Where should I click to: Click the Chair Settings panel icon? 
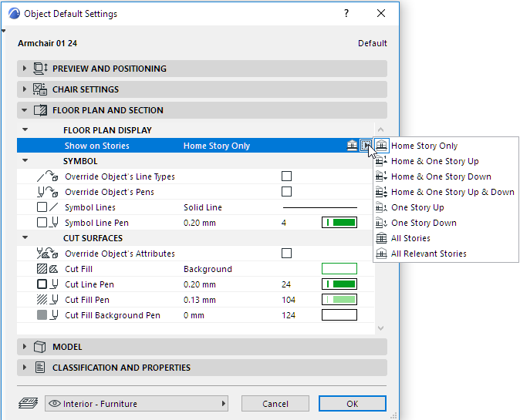41,89
